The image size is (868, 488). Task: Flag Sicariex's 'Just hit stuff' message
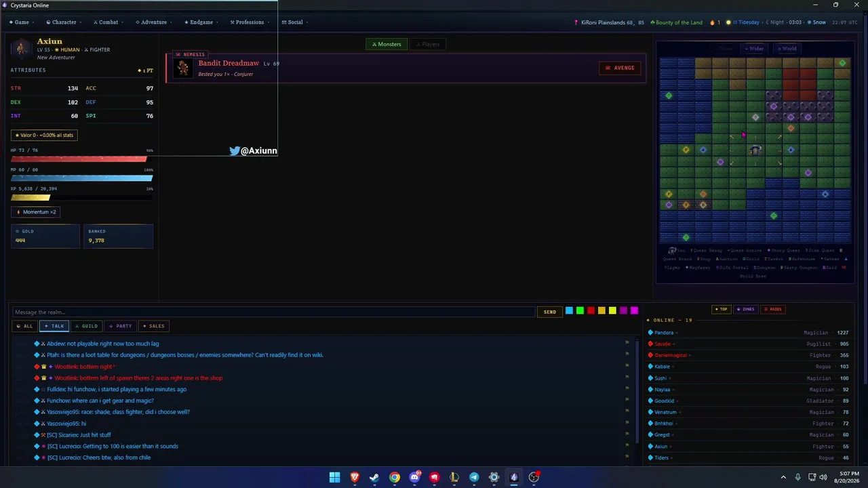click(x=627, y=435)
